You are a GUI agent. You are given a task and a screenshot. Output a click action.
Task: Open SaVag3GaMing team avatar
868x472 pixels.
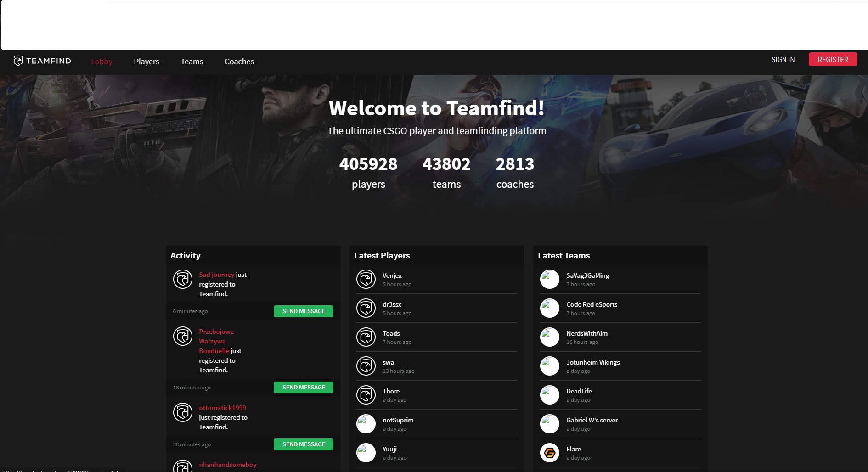[550, 279]
